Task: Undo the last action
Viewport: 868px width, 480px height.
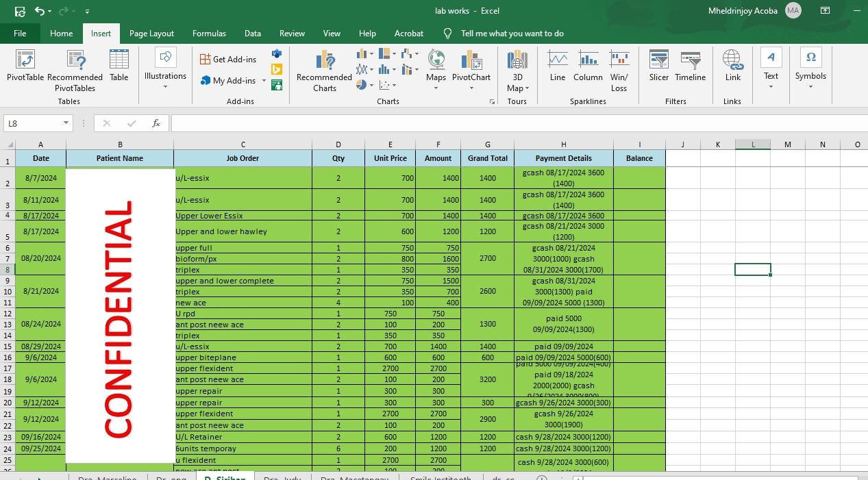Action: 40,11
